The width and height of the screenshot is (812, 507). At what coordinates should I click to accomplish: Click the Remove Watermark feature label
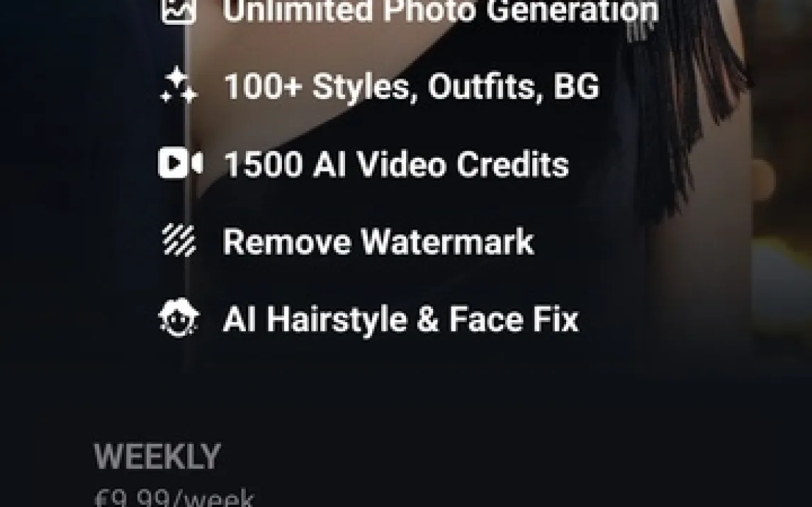pyautogui.click(x=378, y=241)
